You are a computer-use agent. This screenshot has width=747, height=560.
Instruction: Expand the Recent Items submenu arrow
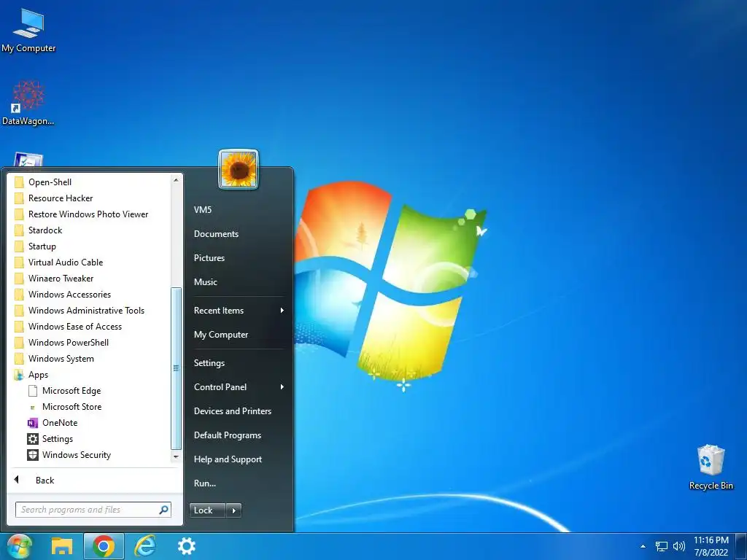(x=282, y=311)
